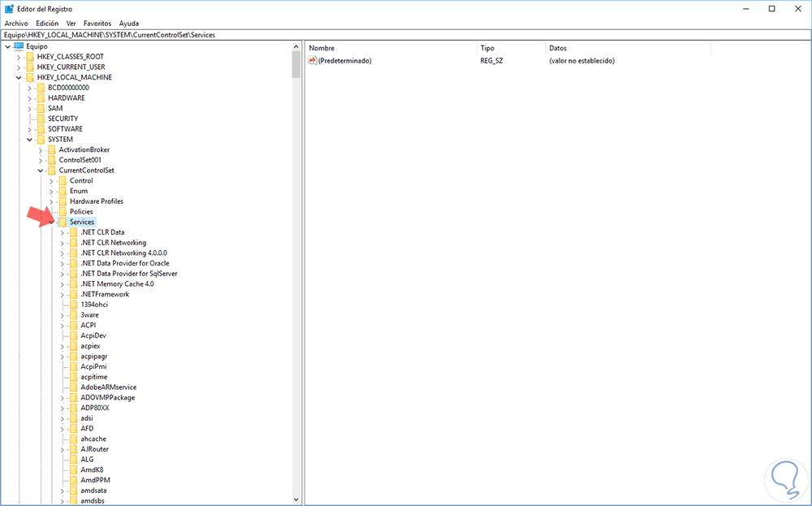The height and width of the screenshot is (506, 812).
Task: Select .NET Data Provider for Oracle key
Action: point(125,263)
